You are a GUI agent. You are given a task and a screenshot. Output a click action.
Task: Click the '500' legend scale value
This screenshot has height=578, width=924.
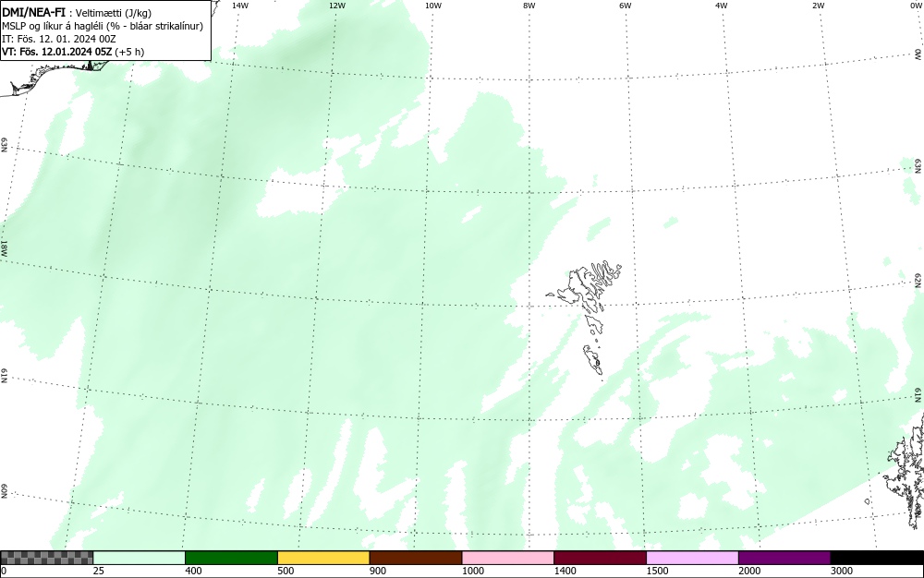pyautogui.click(x=286, y=571)
